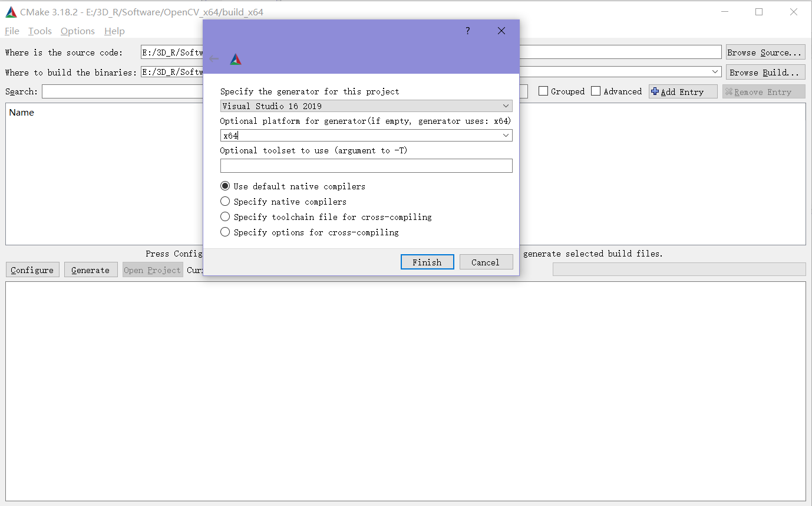The height and width of the screenshot is (506, 812).
Task: Open the Visual Studio 16 2019 generator dropdown
Action: coord(366,106)
